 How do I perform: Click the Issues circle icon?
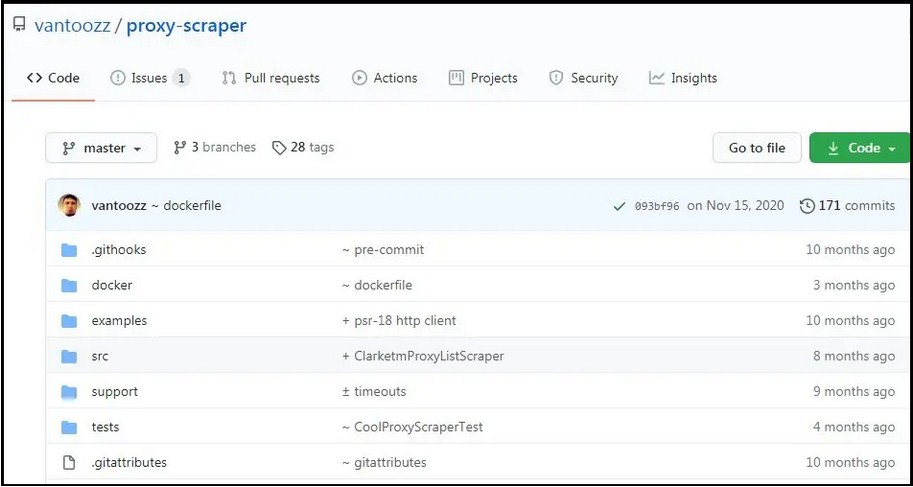(118, 78)
